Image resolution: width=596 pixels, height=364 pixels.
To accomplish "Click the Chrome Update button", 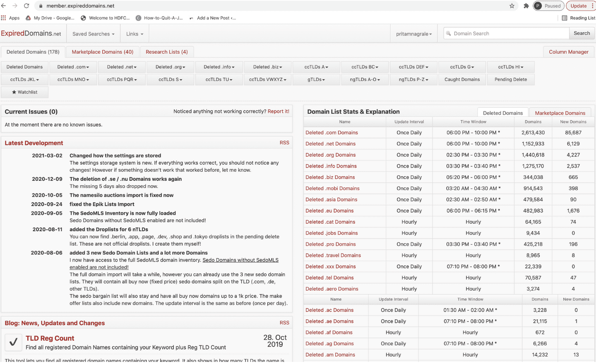I will (581, 6).
